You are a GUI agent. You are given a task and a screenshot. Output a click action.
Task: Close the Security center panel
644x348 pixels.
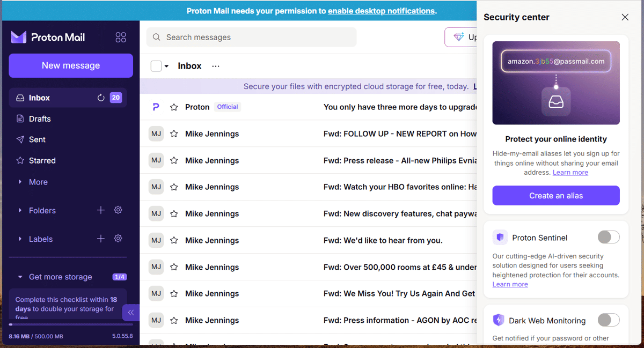pyautogui.click(x=625, y=17)
